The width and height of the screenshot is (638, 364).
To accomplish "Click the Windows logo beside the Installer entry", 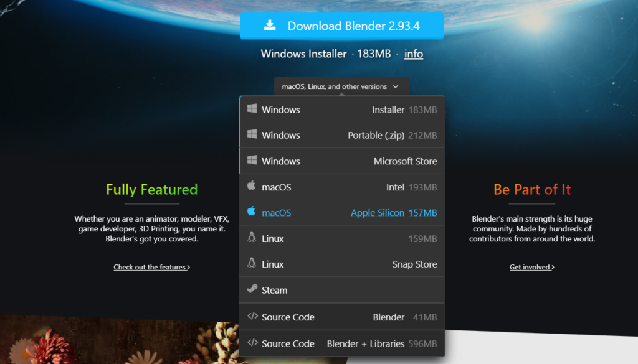I will (x=252, y=109).
